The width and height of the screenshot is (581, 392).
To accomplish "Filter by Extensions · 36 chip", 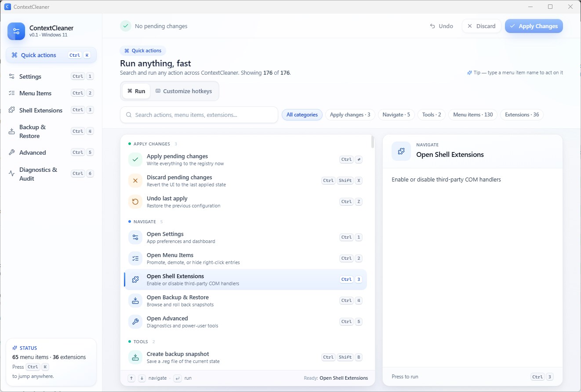I will 522,115.
